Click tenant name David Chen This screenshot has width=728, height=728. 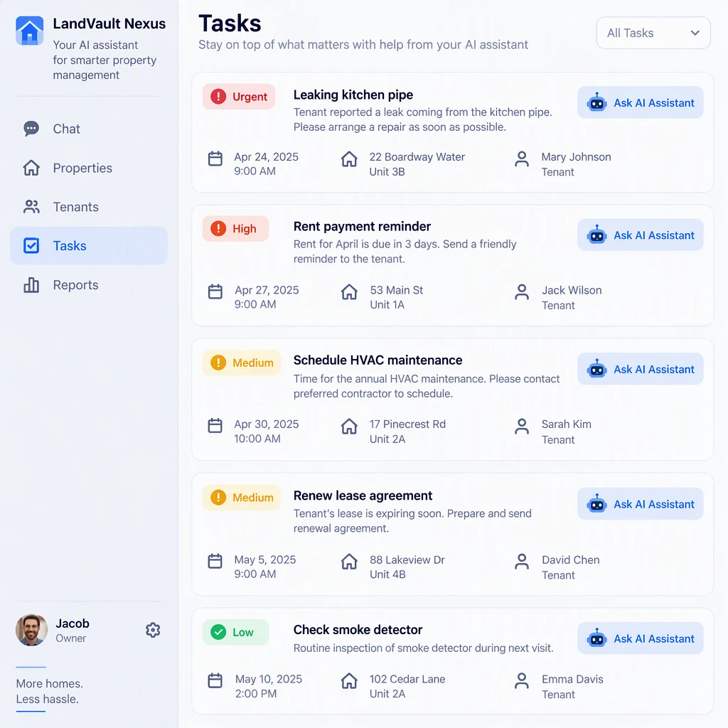(x=571, y=560)
